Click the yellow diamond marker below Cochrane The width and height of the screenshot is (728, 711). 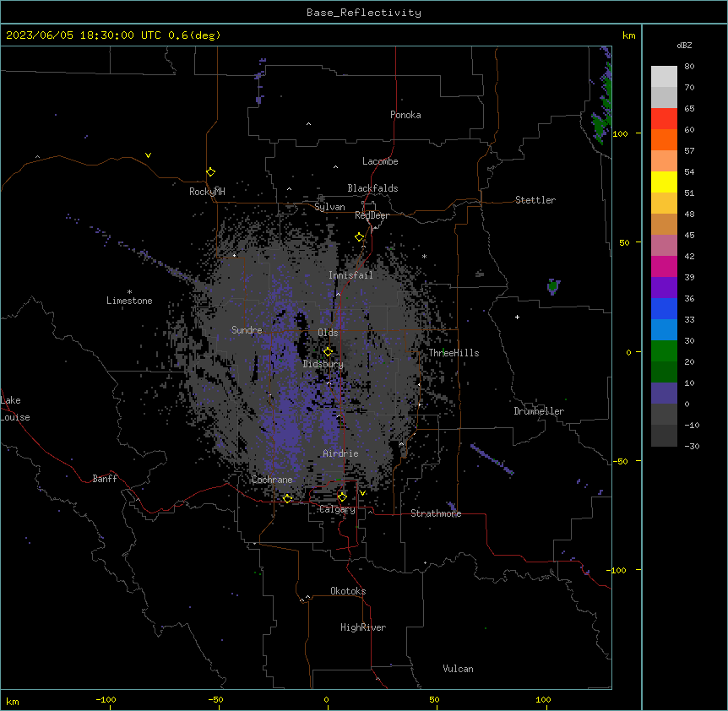[287, 498]
